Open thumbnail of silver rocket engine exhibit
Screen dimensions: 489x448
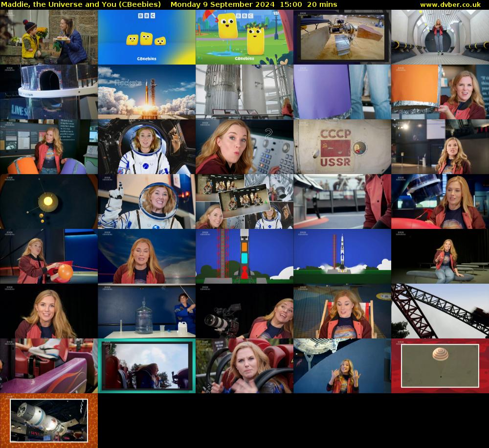[x=244, y=92]
